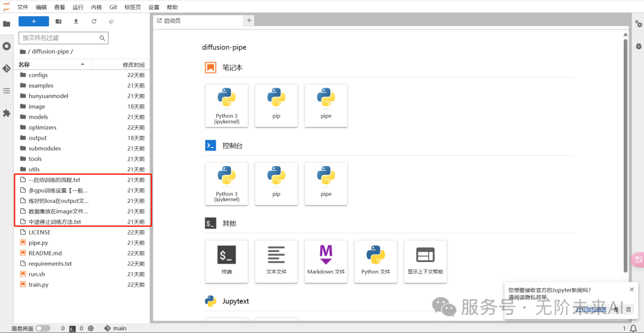Viewport: 644px width, 333px height.
Task: Open the 运行 menu
Action: click(x=78, y=7)
